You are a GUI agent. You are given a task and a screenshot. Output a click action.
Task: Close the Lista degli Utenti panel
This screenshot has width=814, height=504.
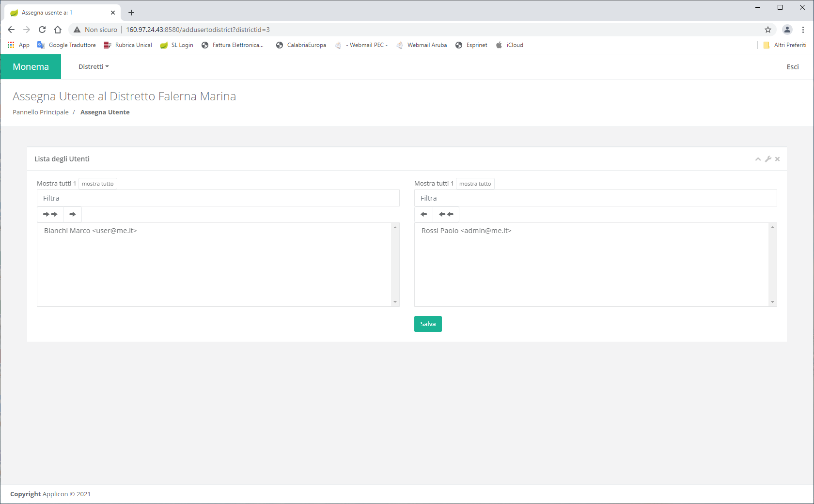pyautogui.click(x=777, y=159)
